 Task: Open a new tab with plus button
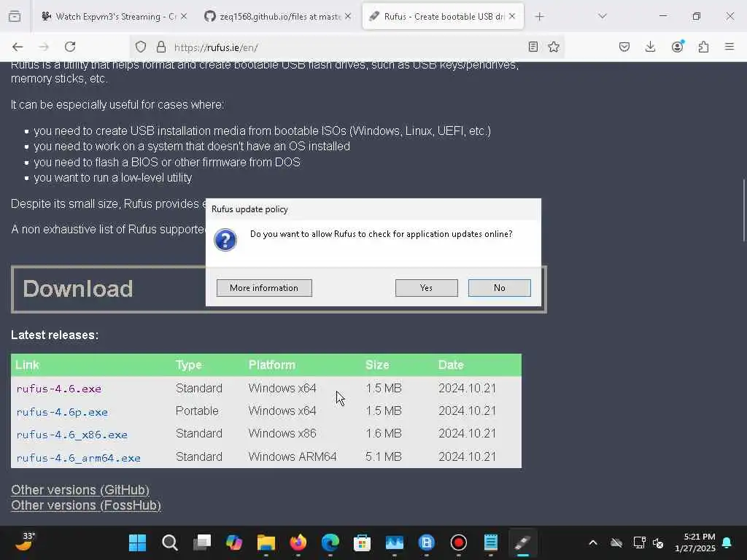(x=539, y=17)
